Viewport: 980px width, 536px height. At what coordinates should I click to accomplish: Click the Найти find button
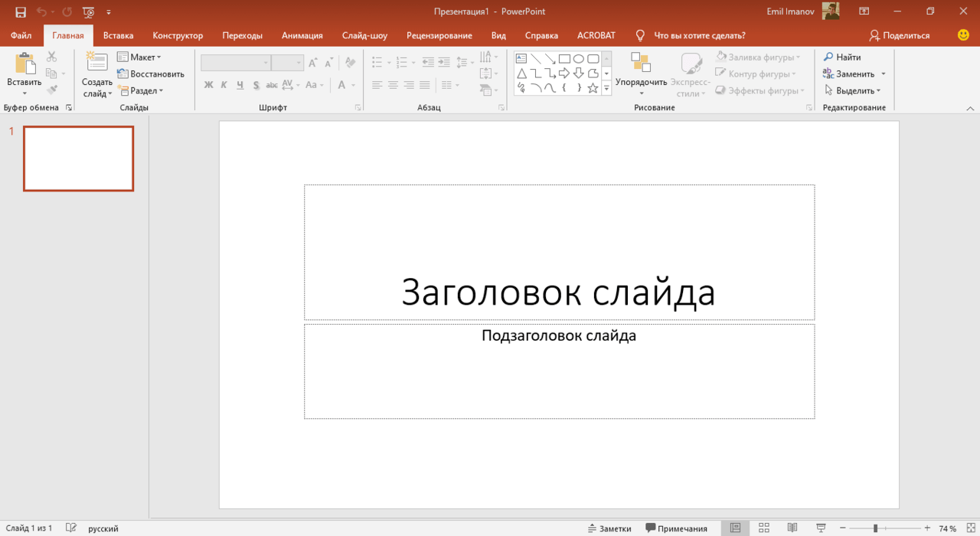842,57
